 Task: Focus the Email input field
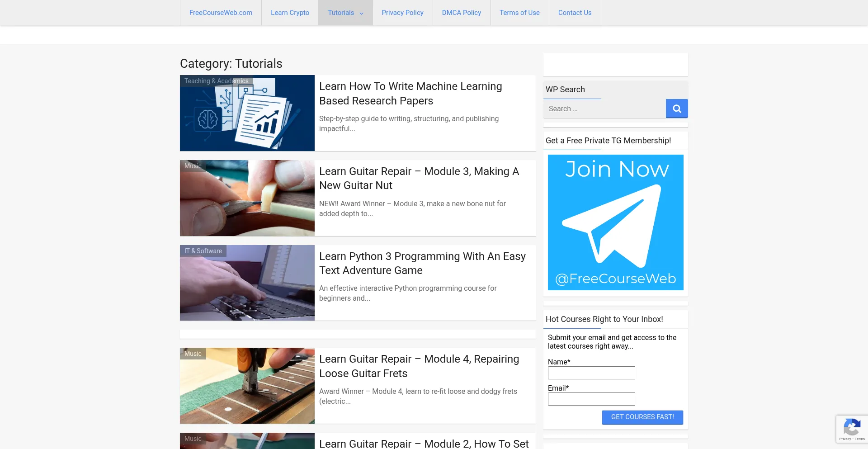[x=591, y=399]
